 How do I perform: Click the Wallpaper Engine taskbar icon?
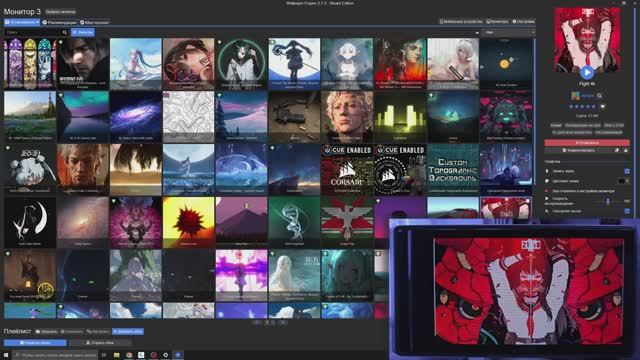(178, 355)
